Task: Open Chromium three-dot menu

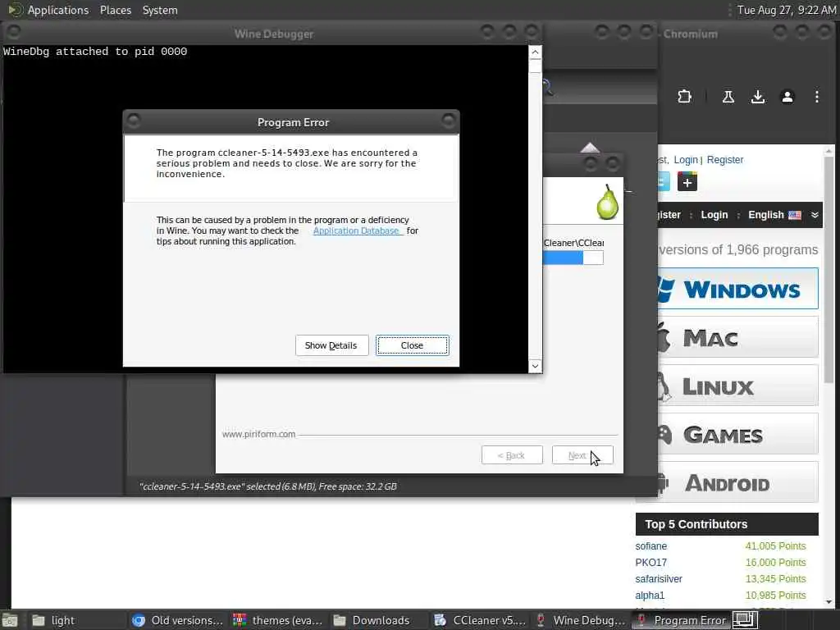Action: (816, 97)
